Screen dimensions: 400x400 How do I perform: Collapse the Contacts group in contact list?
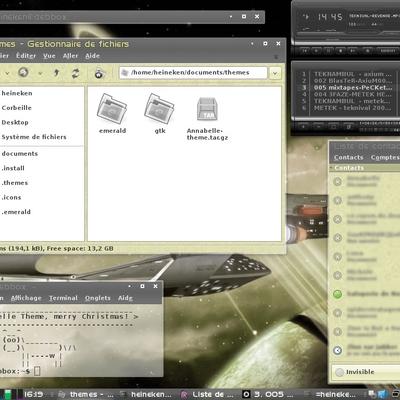pyautogui.click(x=332, y=168)
